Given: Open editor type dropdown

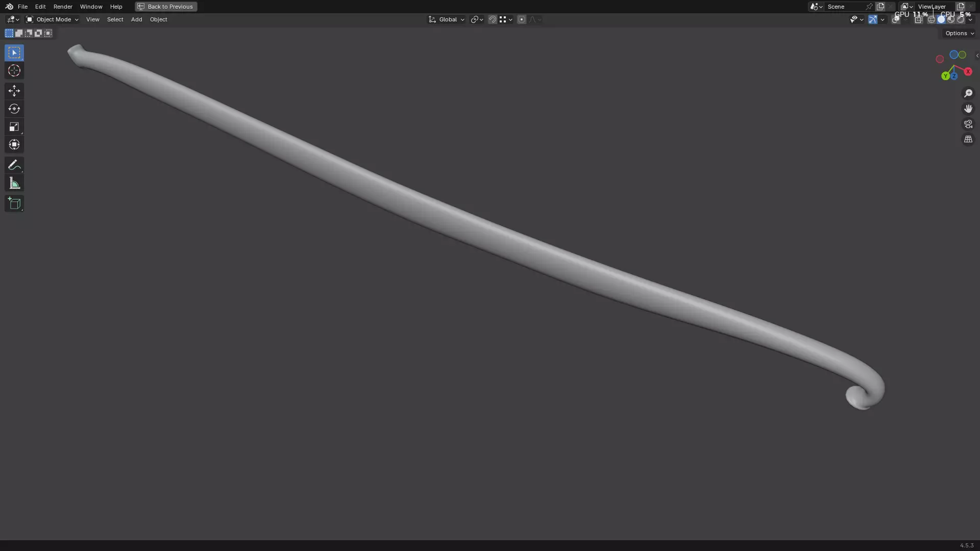Looking at the screenshot, I should [x=13, y=19].
